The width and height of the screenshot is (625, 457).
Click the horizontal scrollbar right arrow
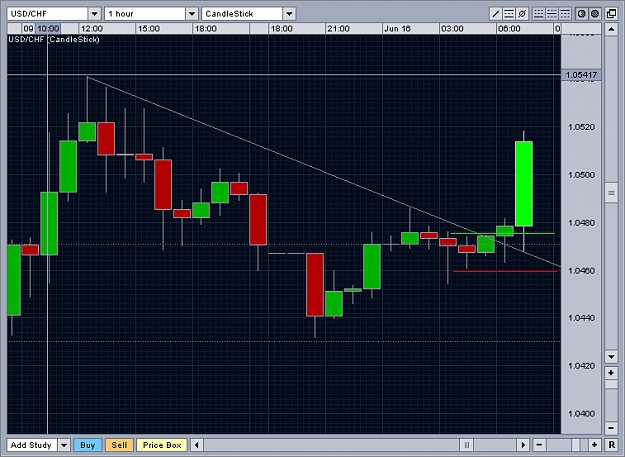[523, 445]
